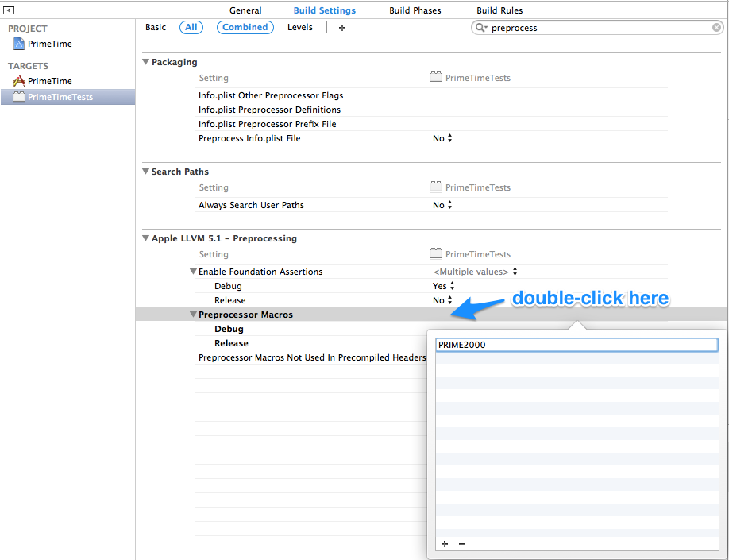The width and height of the screenshot is (729, 560).
Task: Click the PrimeTime app target icon
Action: (18, 81)
